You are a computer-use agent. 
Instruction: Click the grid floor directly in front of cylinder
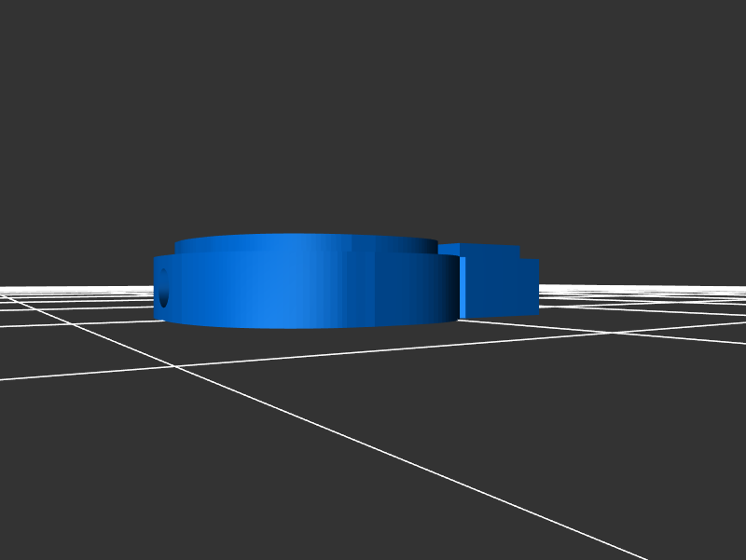[x=308, y=349]
